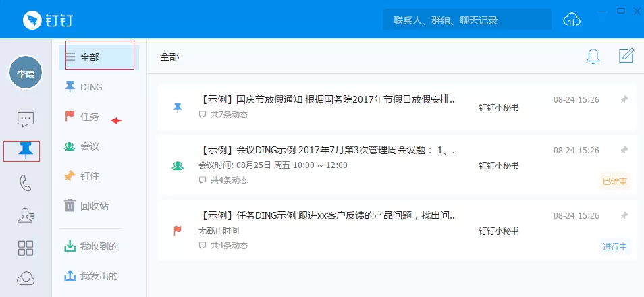Click the cloud upload icon in header

coord(572,20)
